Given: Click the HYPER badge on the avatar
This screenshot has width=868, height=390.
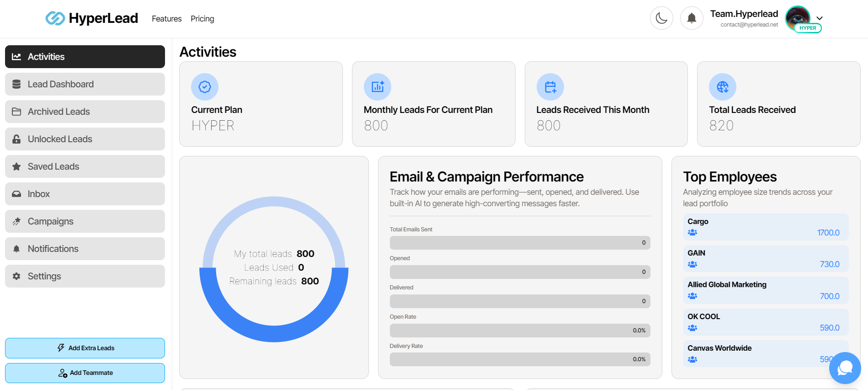Looking at the screenshot, I should click(x=808, y=28).
